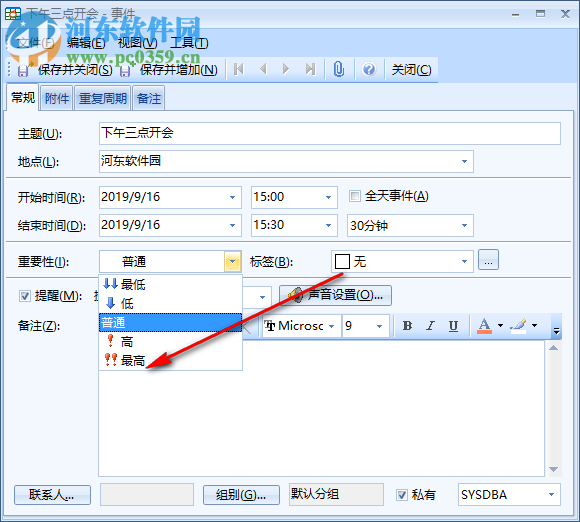Open the label (标签) dropdown
Screen dimensions: 580x522
[x=464, y=262]
